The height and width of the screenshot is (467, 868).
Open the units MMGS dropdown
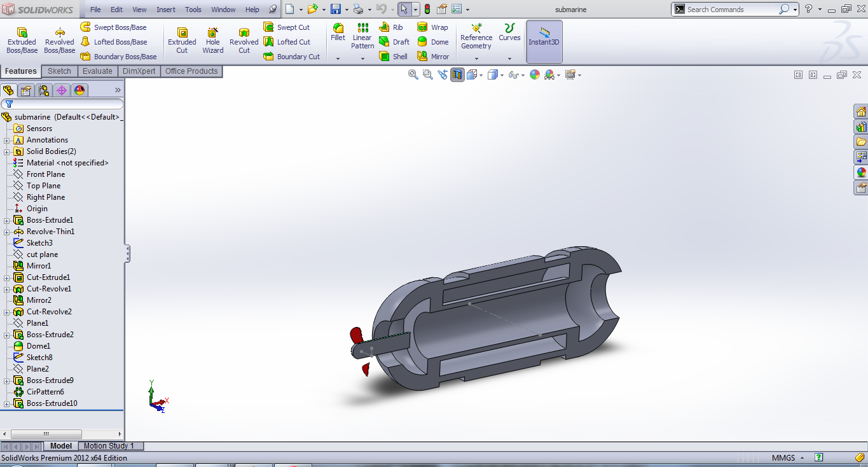[803, 457]
